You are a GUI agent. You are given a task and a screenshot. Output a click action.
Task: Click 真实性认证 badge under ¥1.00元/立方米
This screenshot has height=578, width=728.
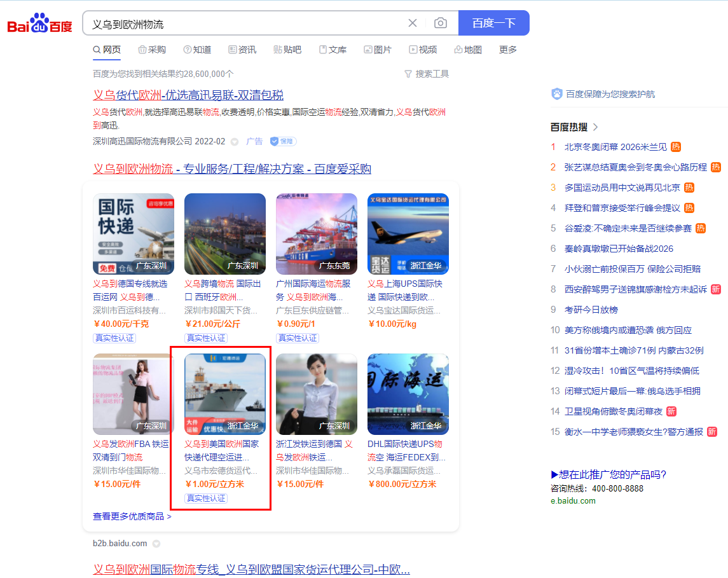pyautogui.click(x=206, y=498)
